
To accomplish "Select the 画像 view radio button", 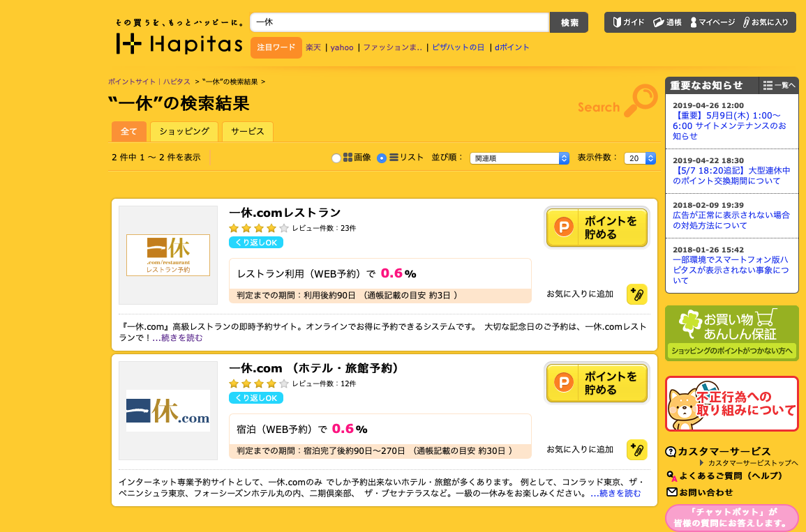I will coord(336,158).
